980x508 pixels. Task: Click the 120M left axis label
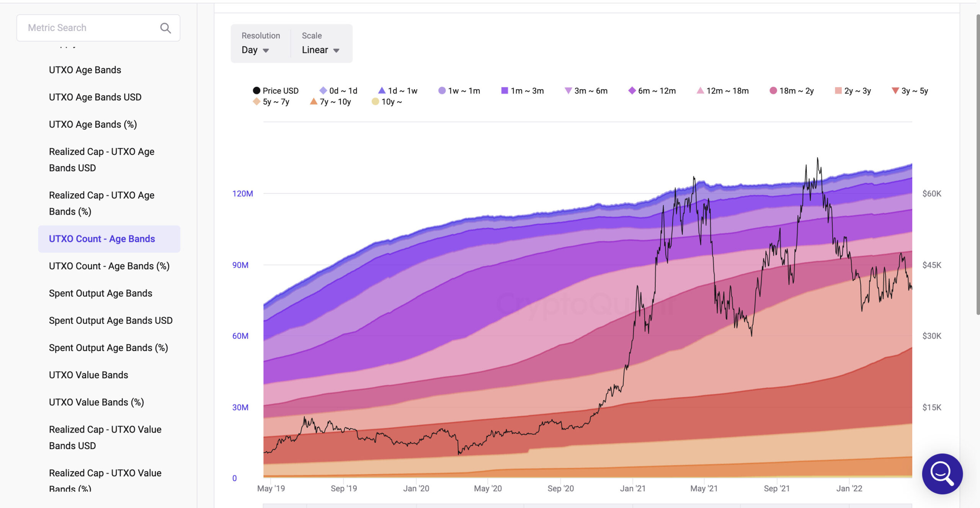tap(243, 194)
